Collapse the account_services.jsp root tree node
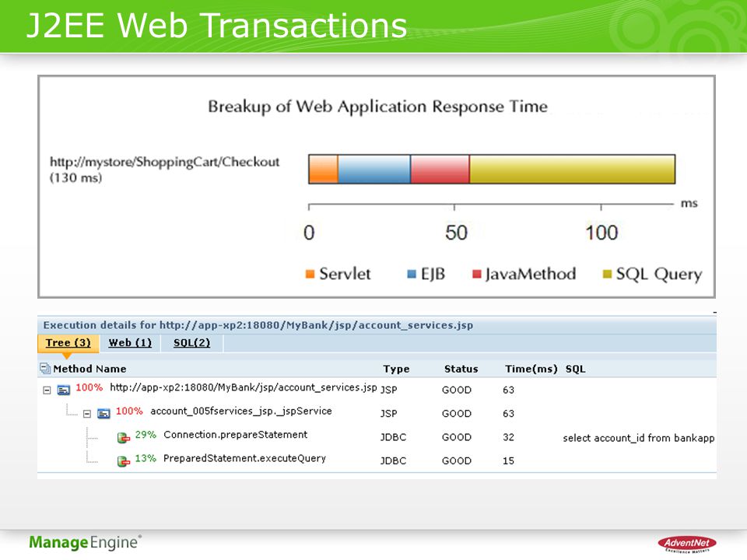This screenshot has height=560, width=747. [47, 390]
